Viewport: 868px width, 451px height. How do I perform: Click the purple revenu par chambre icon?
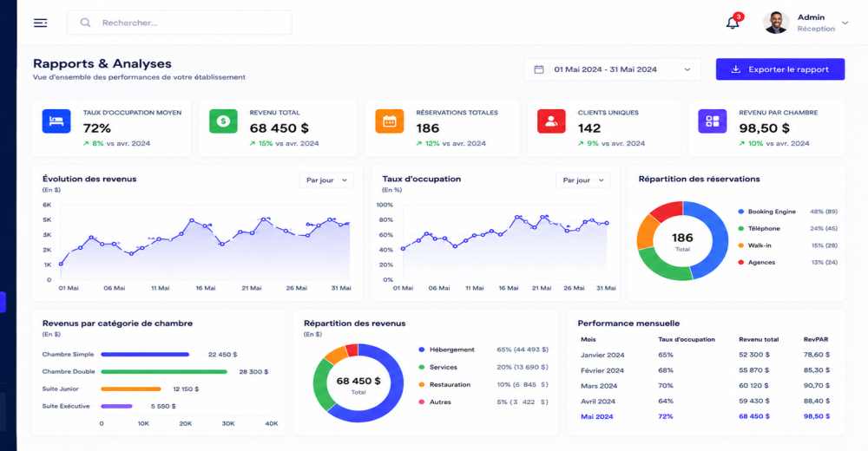(x=713, y=121)
